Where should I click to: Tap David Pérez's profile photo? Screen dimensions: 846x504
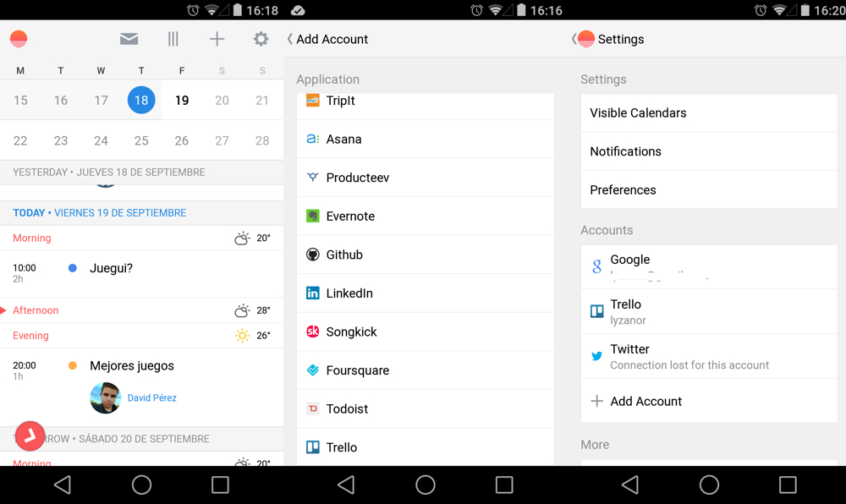(106, 397)
